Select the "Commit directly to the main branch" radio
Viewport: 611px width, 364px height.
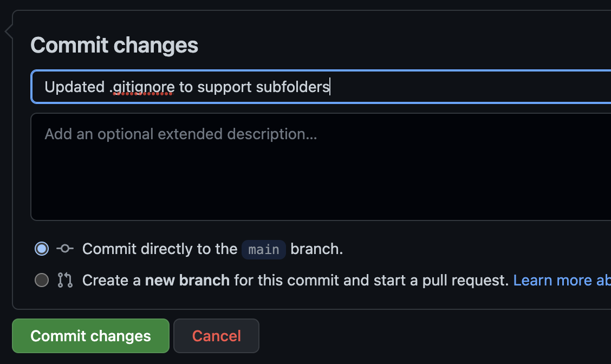pyautogui.click(x=42, y=249)
